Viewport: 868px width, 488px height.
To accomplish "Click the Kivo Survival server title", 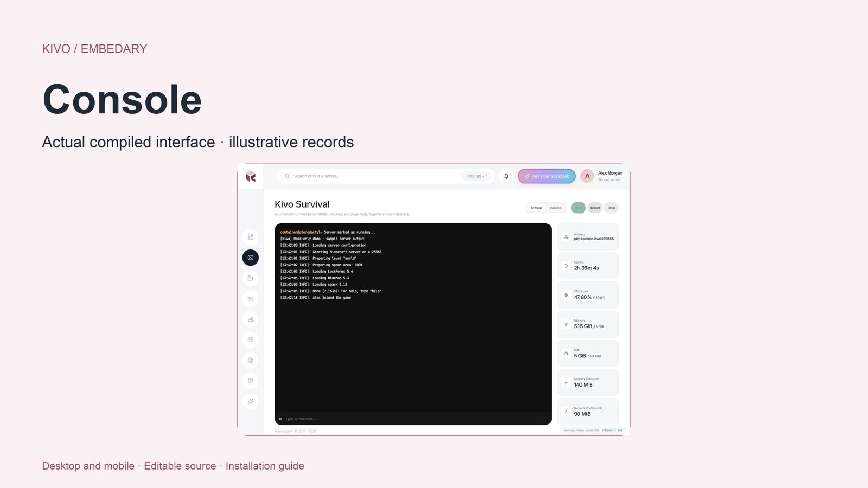I will pyautogui.click(x=302, y=204).
